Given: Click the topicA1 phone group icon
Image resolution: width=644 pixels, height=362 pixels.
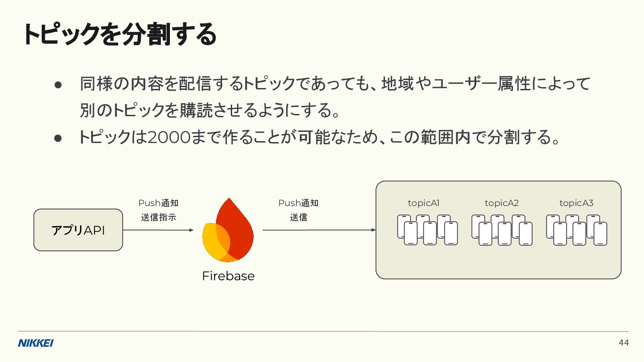Looking at the screenshot, I should tap(427, 230).
